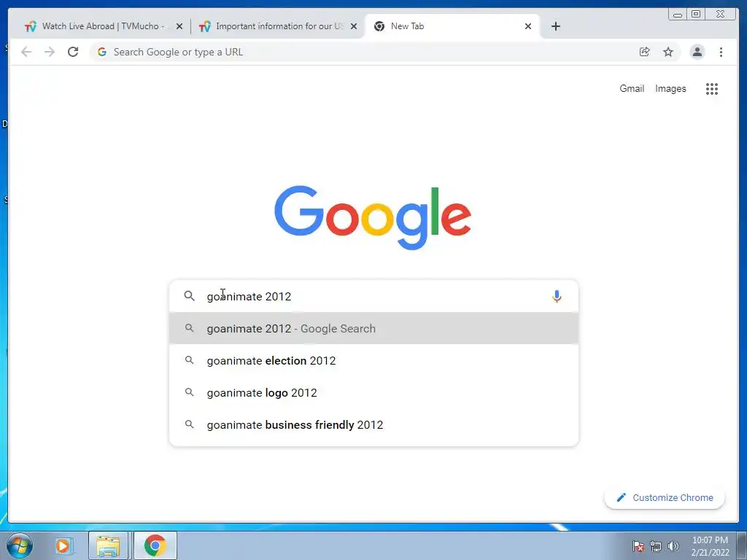
Task: Maximize the Chrome window
Action: tap(696, 14)
